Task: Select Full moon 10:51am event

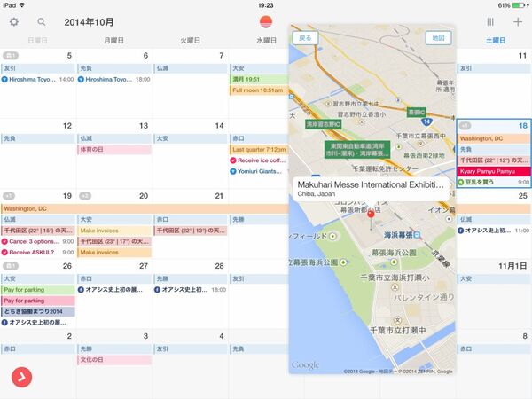Action: coord(259,90)
